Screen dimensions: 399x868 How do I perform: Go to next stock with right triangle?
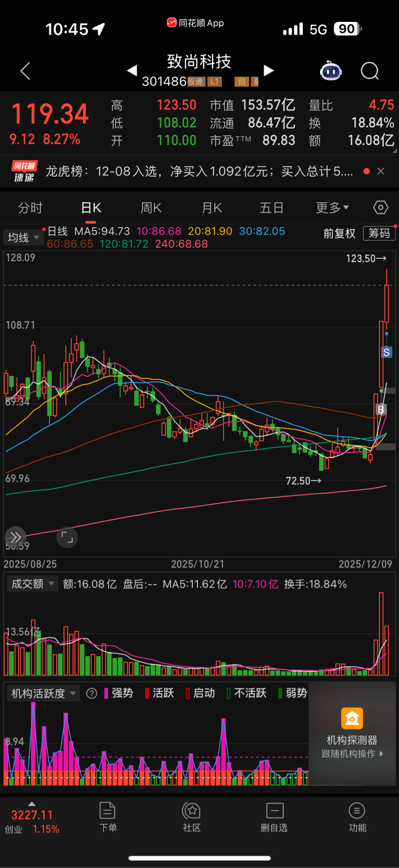(269, 70)
